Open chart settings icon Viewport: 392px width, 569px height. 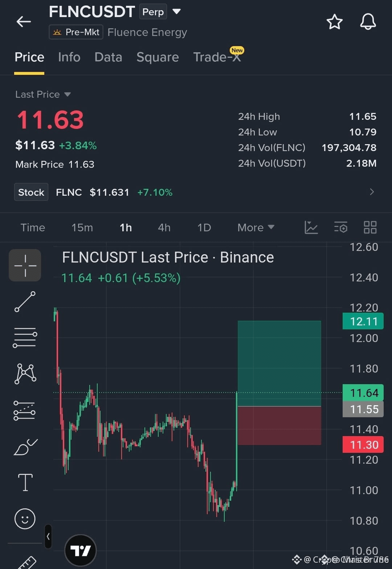coord(341,228)
